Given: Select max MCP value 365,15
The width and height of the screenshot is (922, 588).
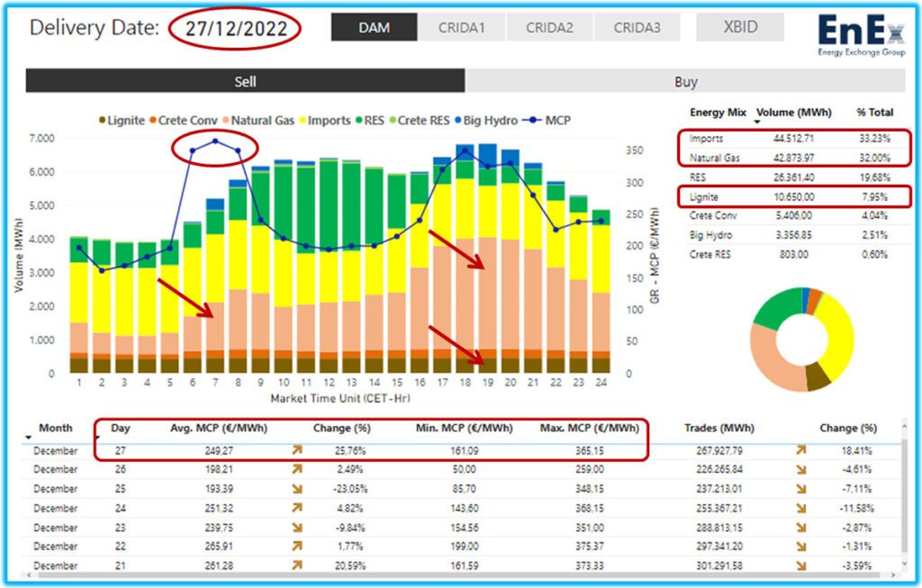Looking at the screenshot, I should coord(589,450).
